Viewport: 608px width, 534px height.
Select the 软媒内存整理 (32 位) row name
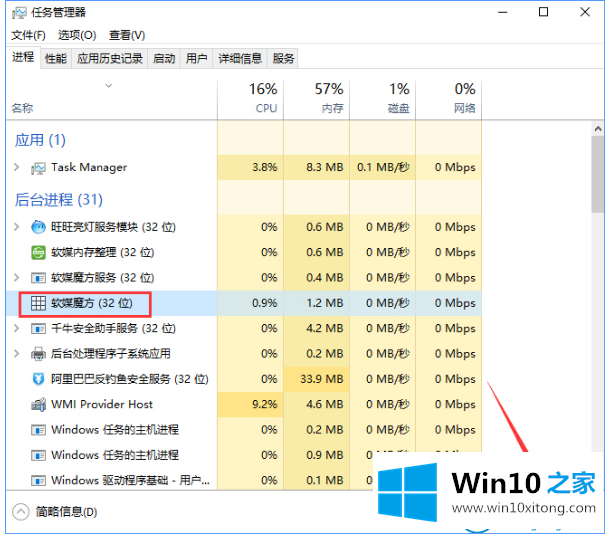pyautogui.click(x=103, y=252)
